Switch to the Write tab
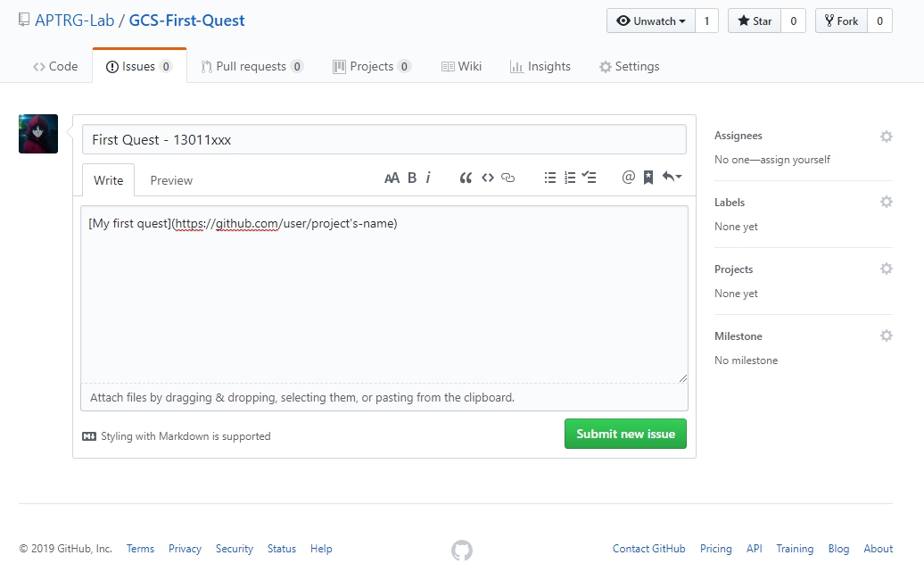Screen dimensions: 924x580 coord(109,180)
